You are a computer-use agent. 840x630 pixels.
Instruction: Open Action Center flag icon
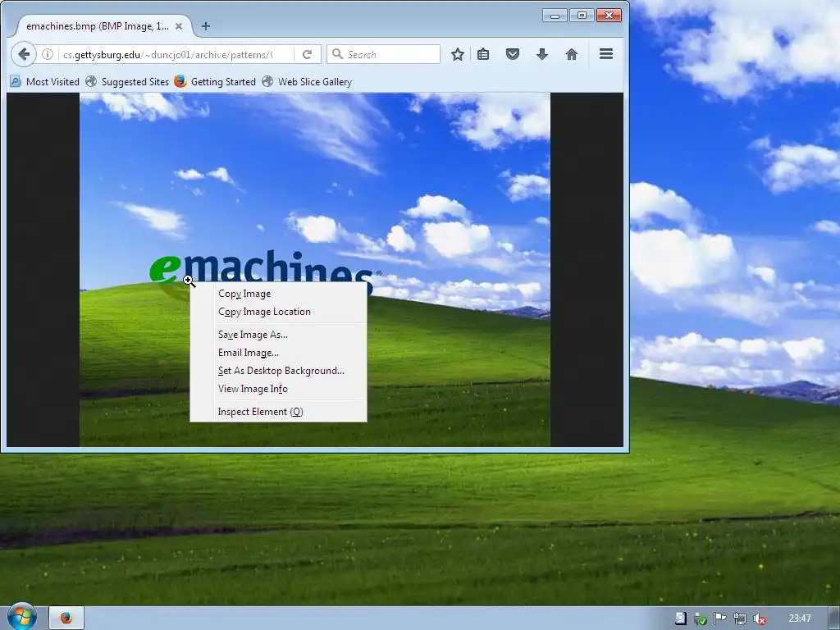[x=720, y=619]
